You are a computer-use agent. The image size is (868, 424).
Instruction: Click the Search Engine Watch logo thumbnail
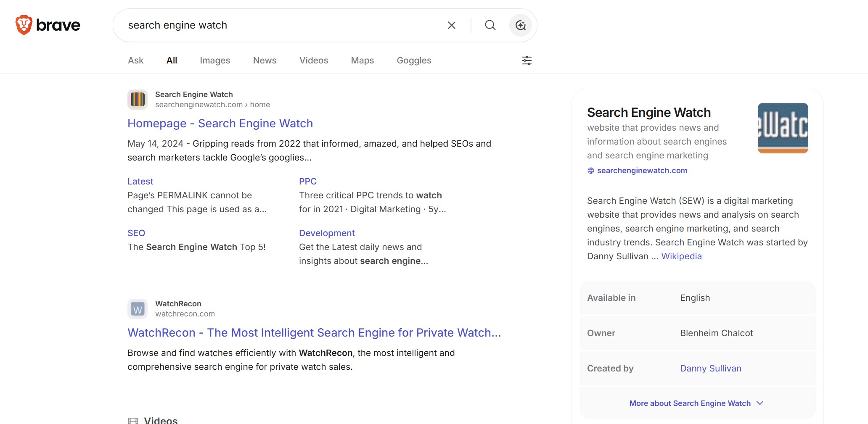click(783, 128)
